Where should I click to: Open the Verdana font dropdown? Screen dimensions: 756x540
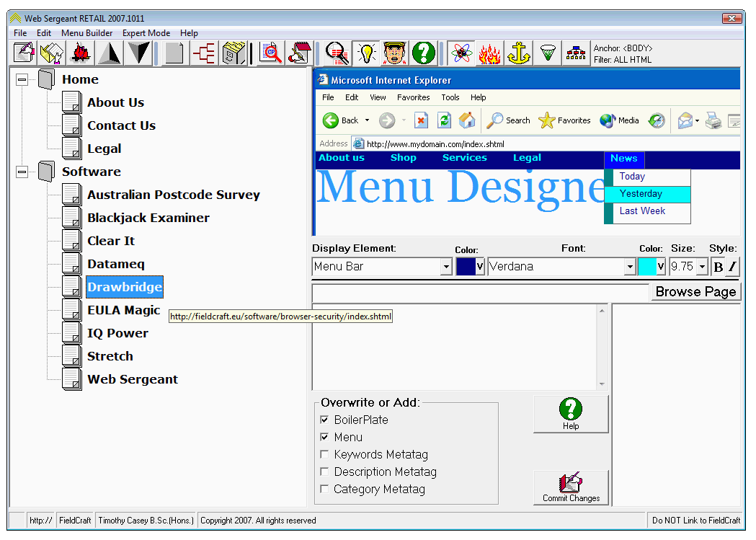tap(629, 267)
